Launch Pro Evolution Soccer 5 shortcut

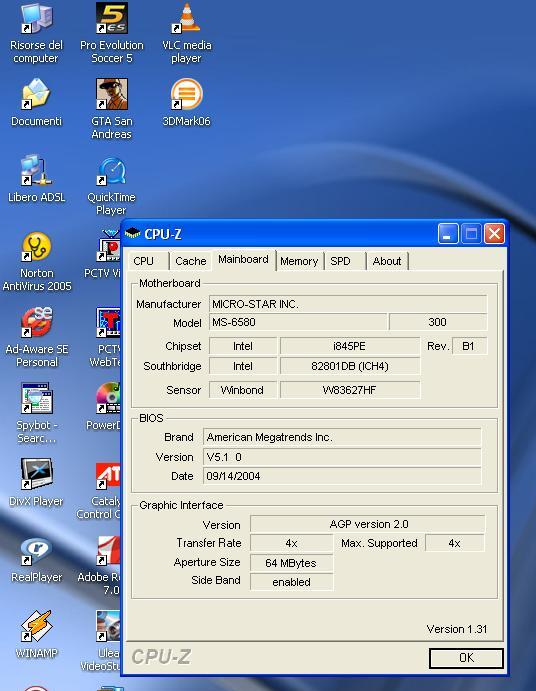tap(112, 19)
